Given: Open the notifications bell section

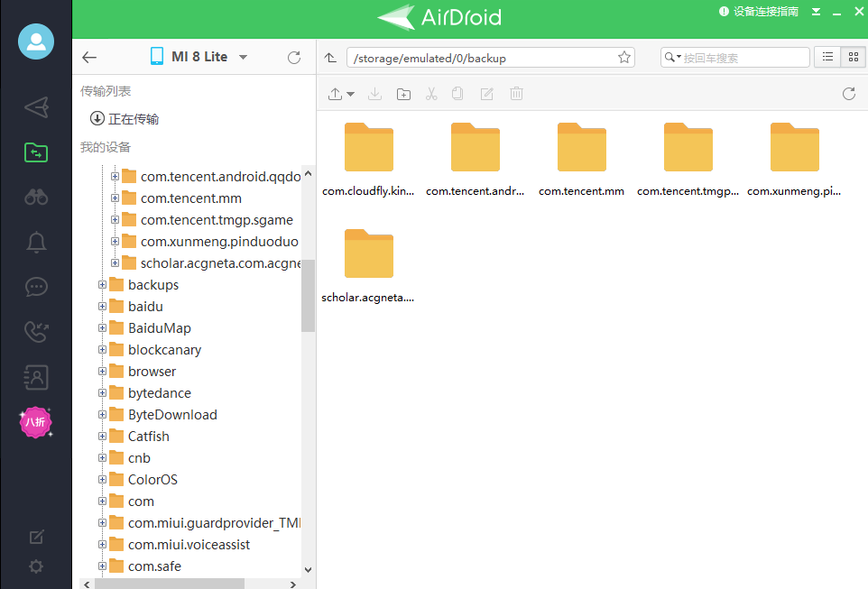Looking at the screenshot, I should pos(36,242).
